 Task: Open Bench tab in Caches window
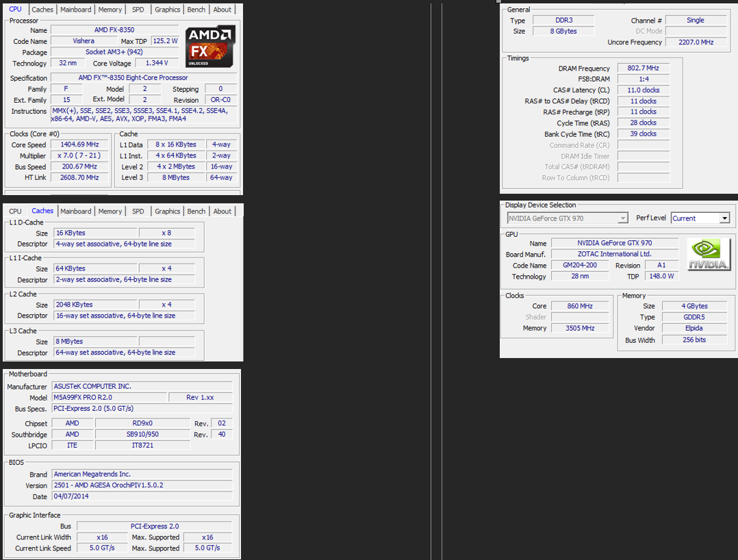(x=196, y=212)
